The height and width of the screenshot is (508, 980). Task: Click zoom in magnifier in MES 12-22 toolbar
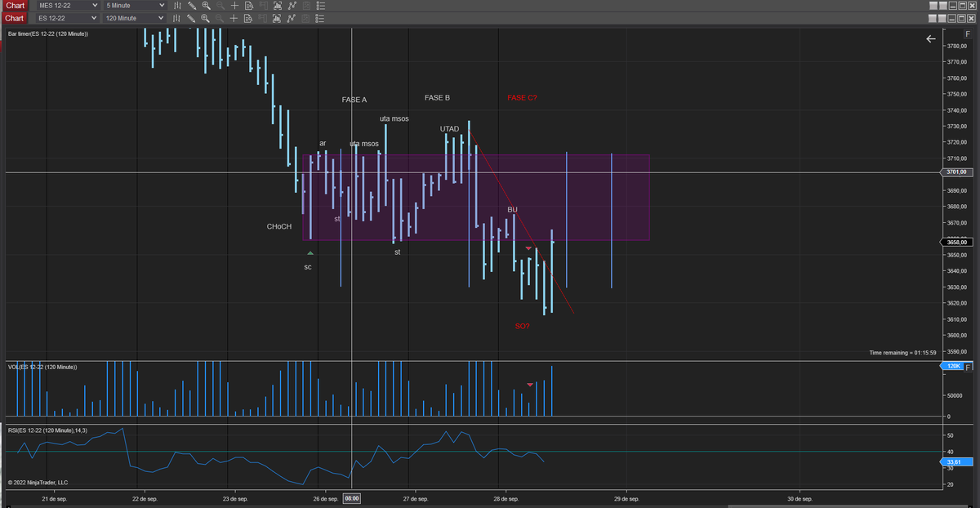pyautogui.click(x=207, y=6)
